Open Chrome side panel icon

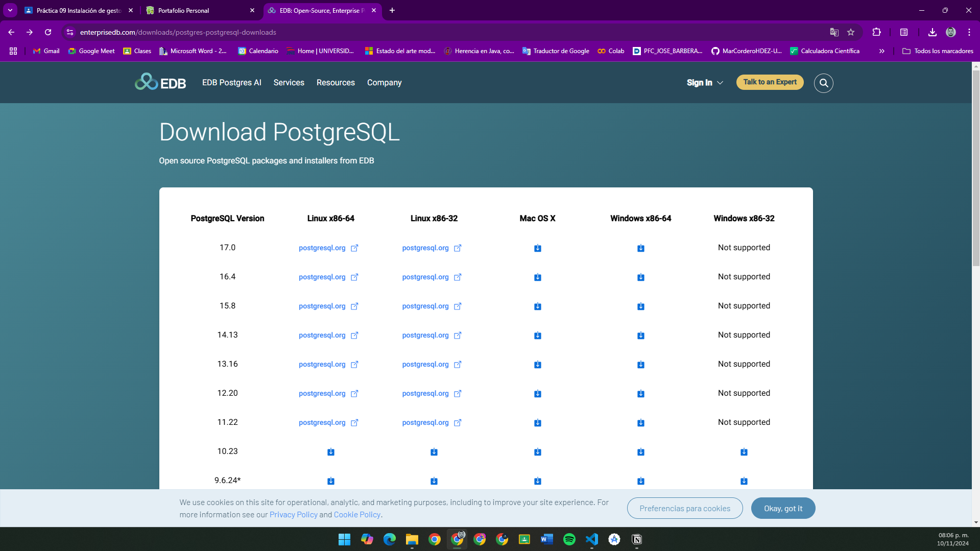point(904,32)
